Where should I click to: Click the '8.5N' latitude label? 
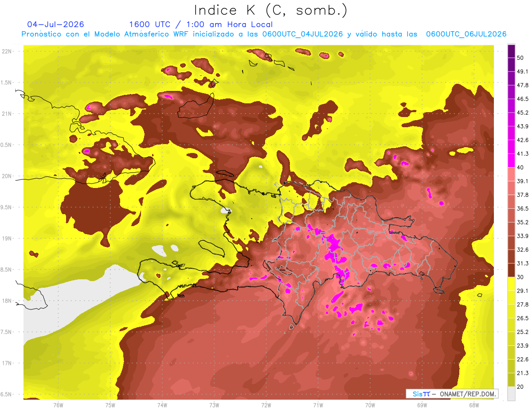(x=6, y=270)
